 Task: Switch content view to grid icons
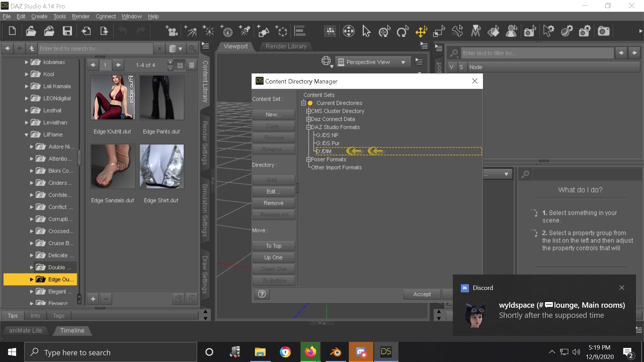pyautogui.click(x=180, y=65)
